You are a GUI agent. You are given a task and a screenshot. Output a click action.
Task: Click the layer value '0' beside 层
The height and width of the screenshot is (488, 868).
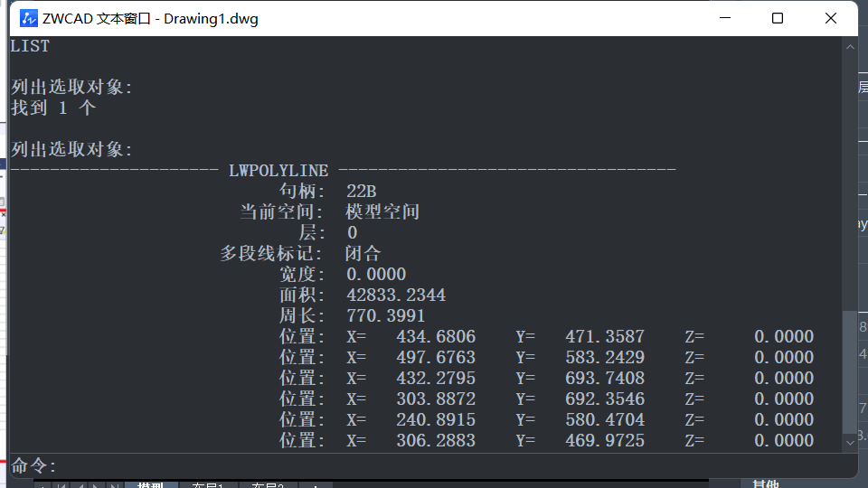coord(352,233)
